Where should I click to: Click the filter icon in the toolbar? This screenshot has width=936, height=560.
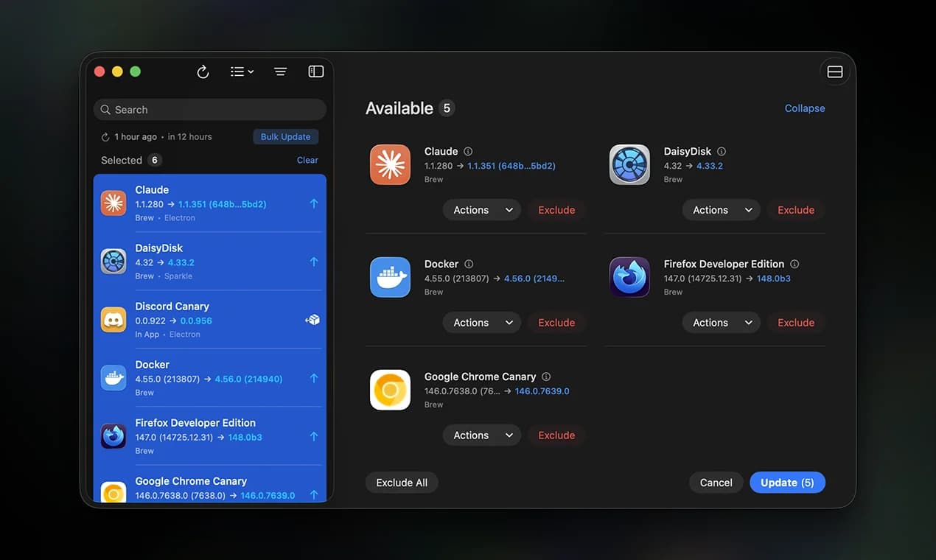(x=280, y=71)
